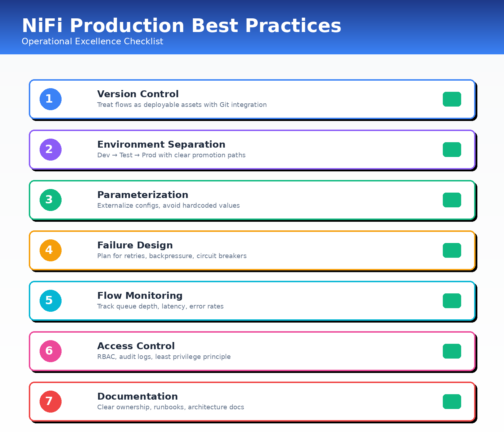Select the orange number 4 badge
The width and height of the screenshot is (504, 432).
tap(50, 250)
